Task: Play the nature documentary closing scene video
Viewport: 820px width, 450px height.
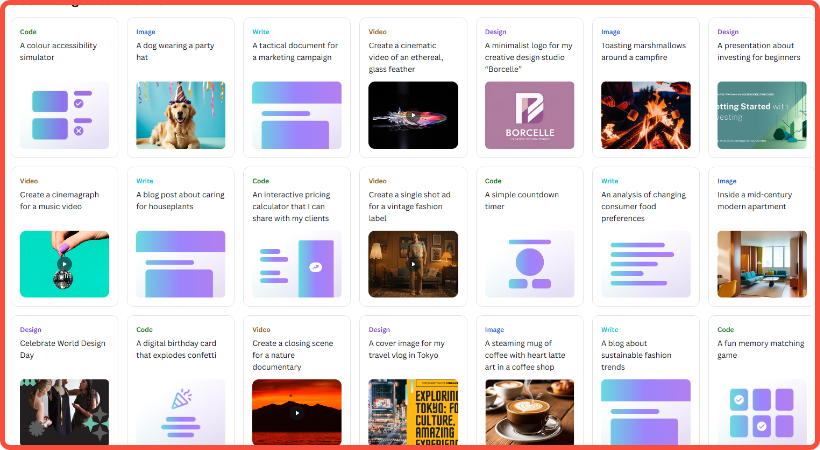Action: click(x=297, y=412)
